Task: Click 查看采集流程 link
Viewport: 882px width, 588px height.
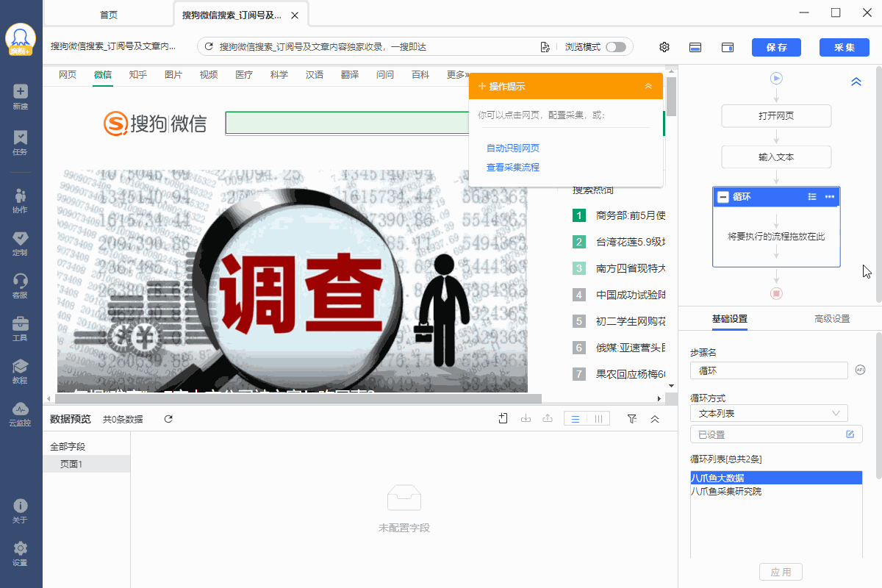Action: (513, 168)
